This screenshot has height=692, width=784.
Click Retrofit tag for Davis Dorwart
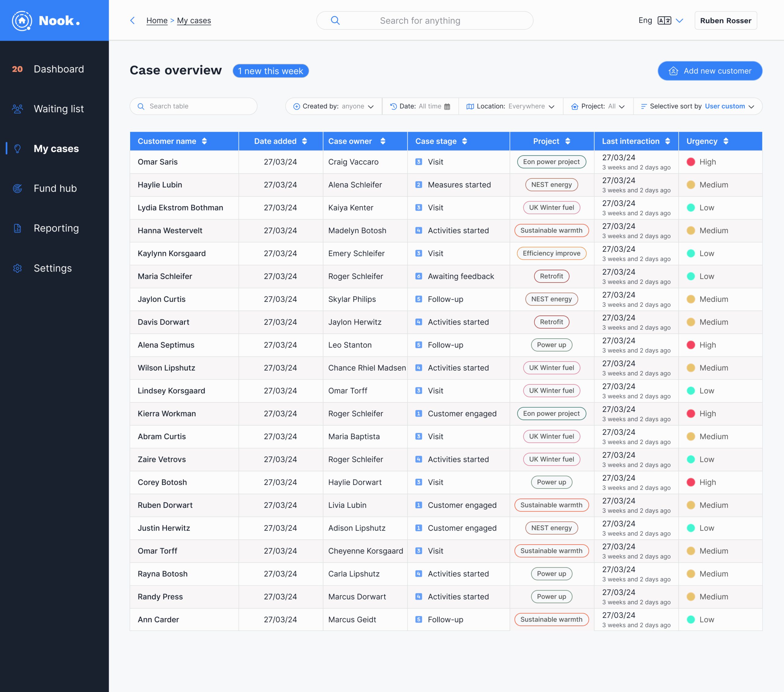point(551,322)
